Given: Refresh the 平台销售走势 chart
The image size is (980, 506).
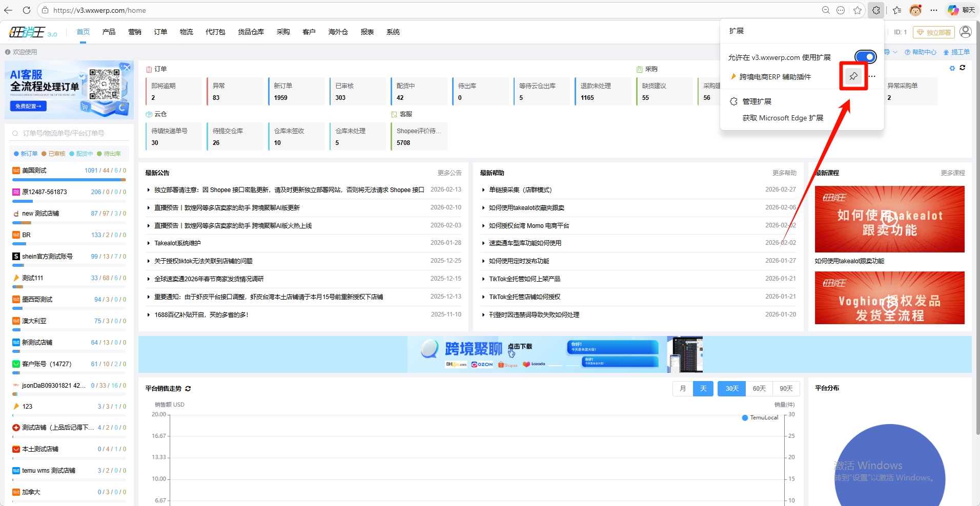Looking at the screenshot, I should (188, 389).
